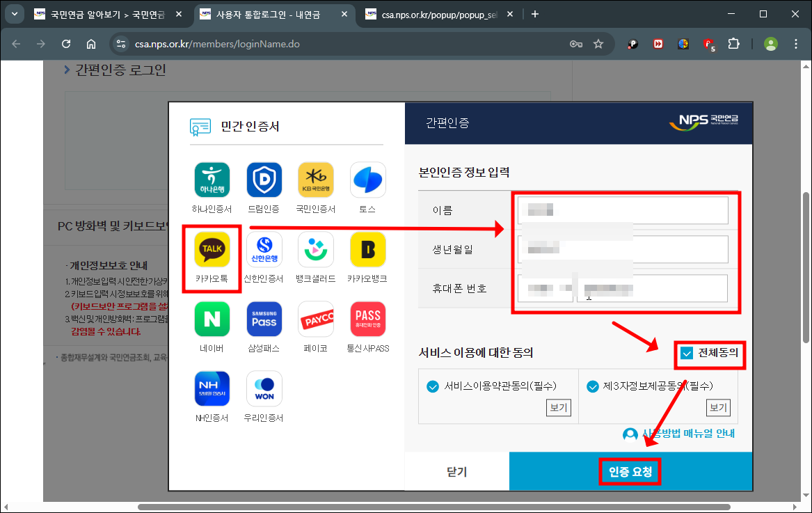
Task: Choose the Naver certificate option
Action: 212,319
